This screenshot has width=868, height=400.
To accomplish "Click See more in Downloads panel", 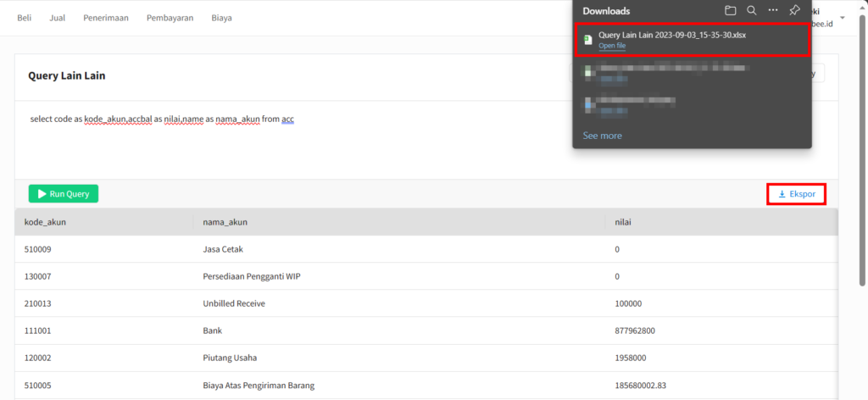I will 602,136.
